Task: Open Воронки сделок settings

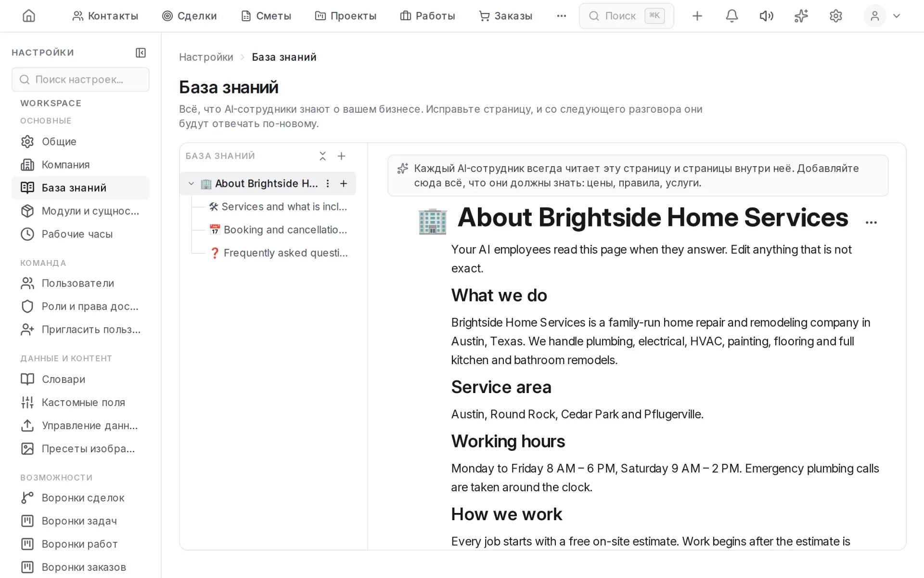Action: point(80,498)
